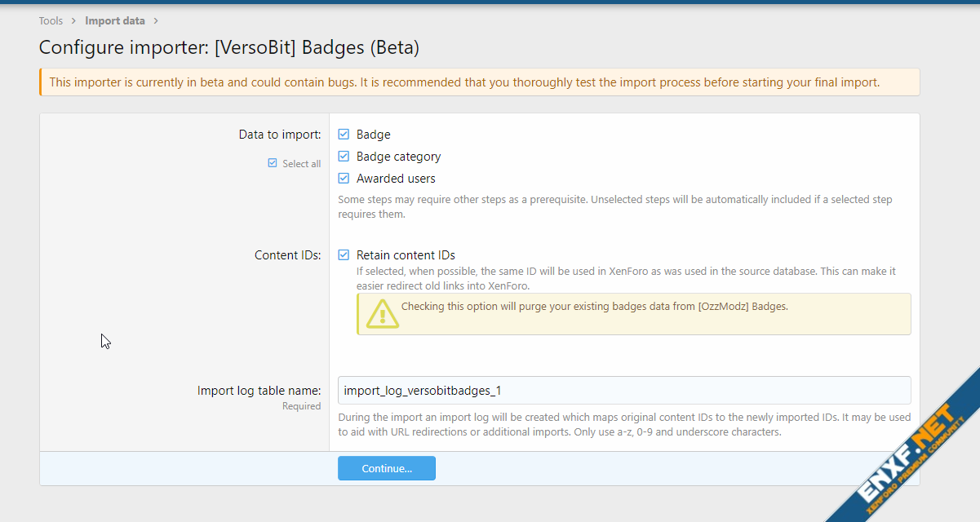Go to the Import data breadcrumb
This screenshot has width=980, height=522.
tap(115, 21)
